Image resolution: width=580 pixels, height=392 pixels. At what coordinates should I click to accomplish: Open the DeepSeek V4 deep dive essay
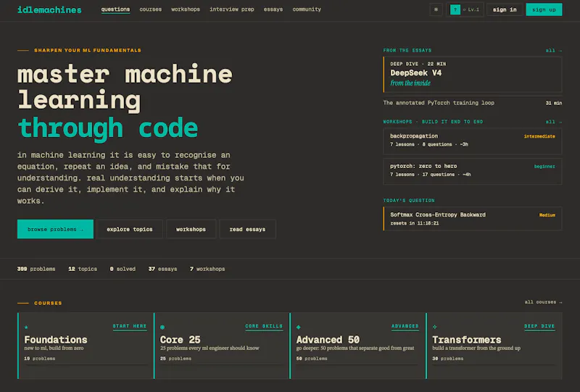click(x=473, y=75)
